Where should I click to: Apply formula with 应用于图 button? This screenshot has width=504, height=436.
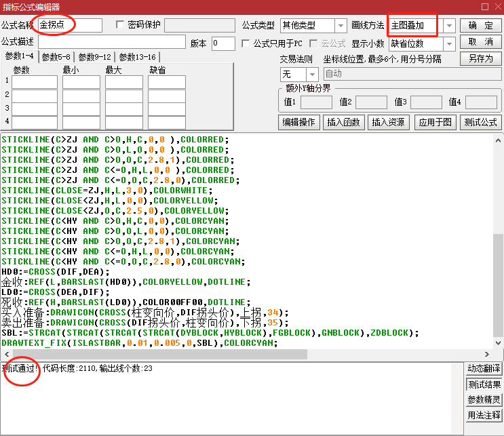(435, 122)
